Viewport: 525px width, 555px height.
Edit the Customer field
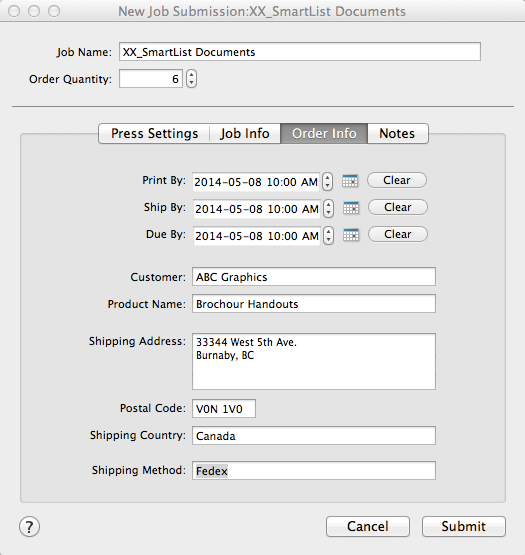[314, 276]
